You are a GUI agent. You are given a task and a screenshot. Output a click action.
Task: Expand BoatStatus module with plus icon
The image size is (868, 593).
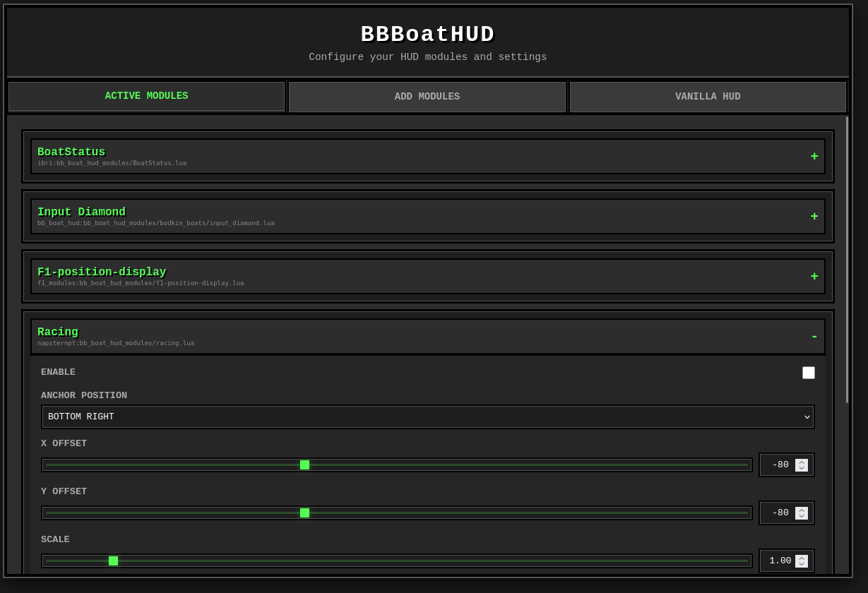[x=814, y=157]
